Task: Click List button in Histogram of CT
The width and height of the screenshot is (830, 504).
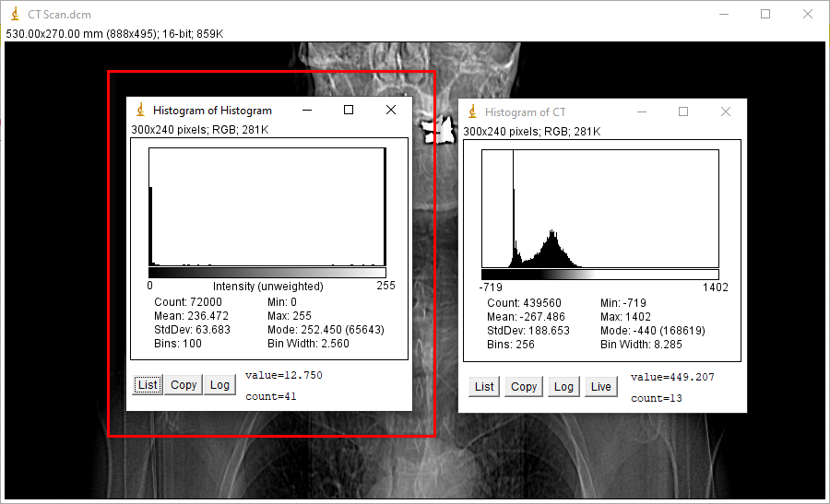Action: 484,387
